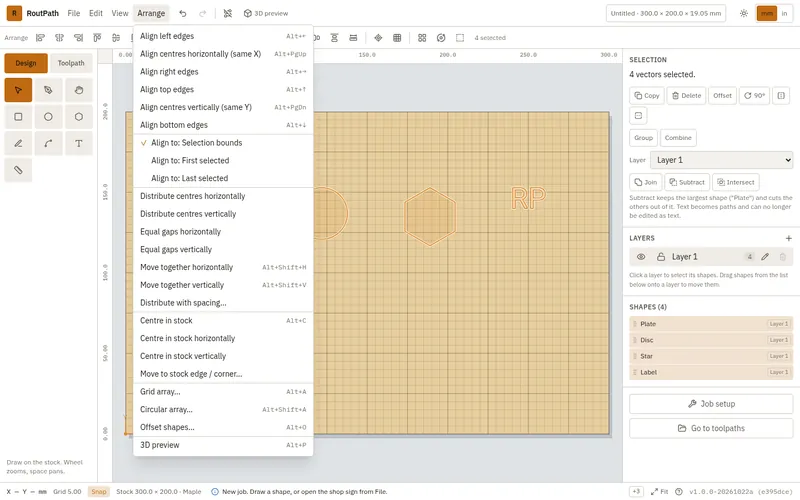This screenshot has height=500, width=800.
Task: Click the centre in stock crosshair icon
Action: click(378, 38)
